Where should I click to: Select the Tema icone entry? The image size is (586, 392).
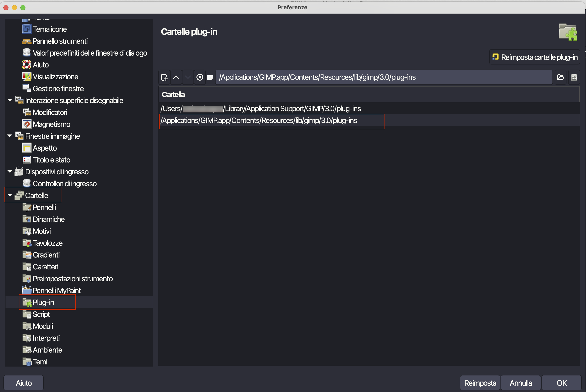tap(49, 29)
